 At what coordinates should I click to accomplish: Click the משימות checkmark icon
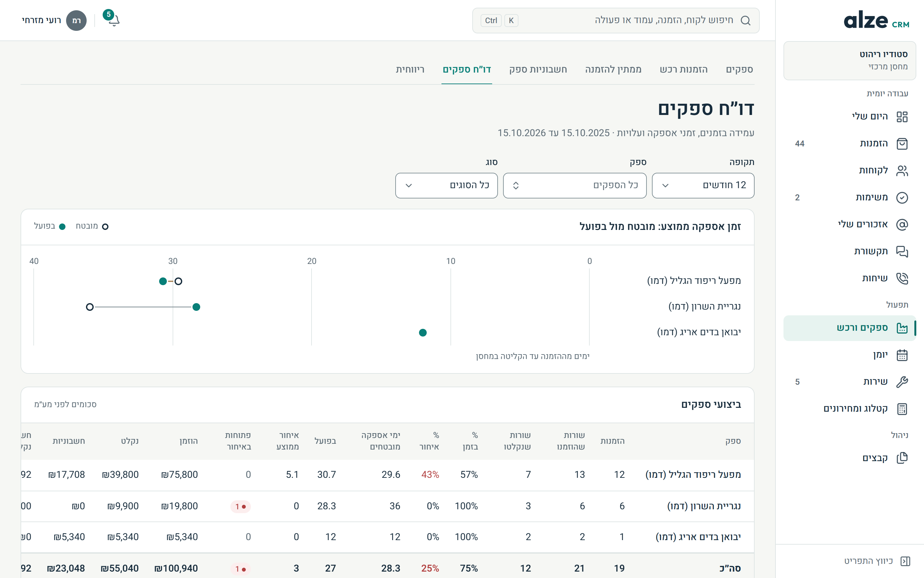coord(902,197)
